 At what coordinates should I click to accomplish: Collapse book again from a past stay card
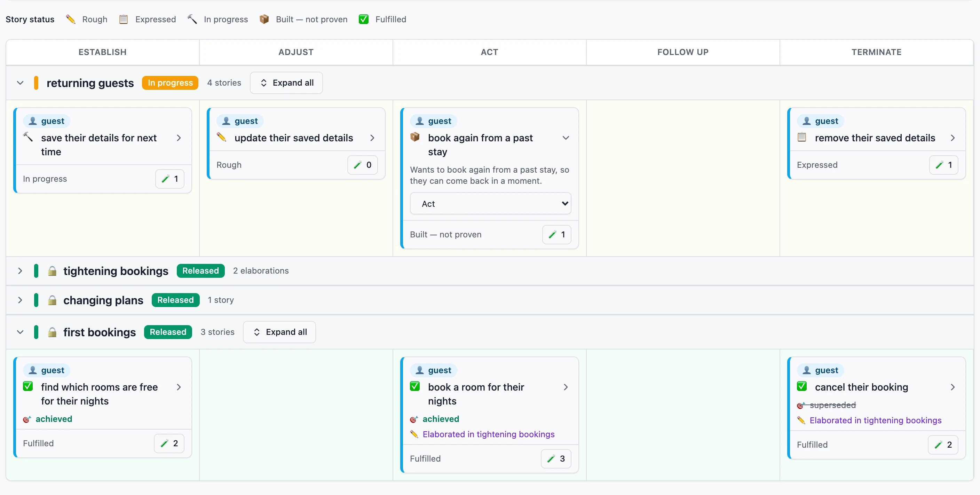coord(566,138)
